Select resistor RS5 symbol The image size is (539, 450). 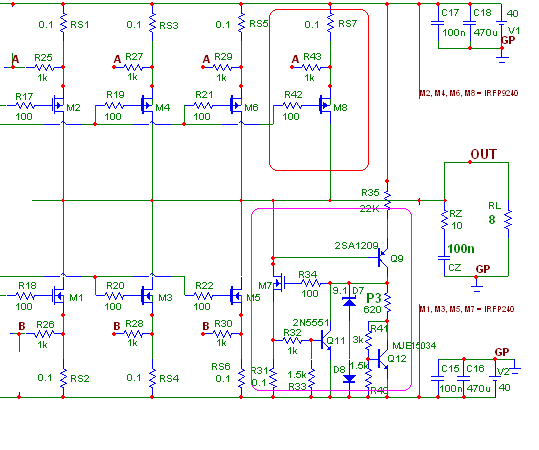click(241, 24)
